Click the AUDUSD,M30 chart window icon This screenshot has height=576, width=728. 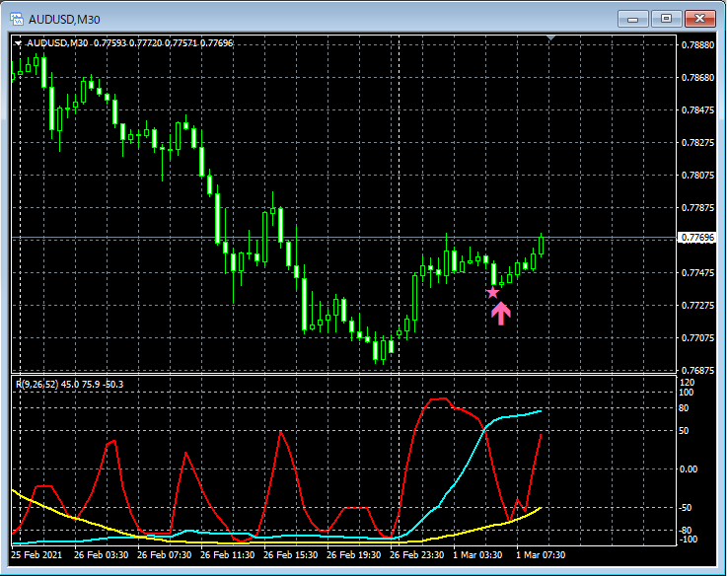(x=17, y=19)
